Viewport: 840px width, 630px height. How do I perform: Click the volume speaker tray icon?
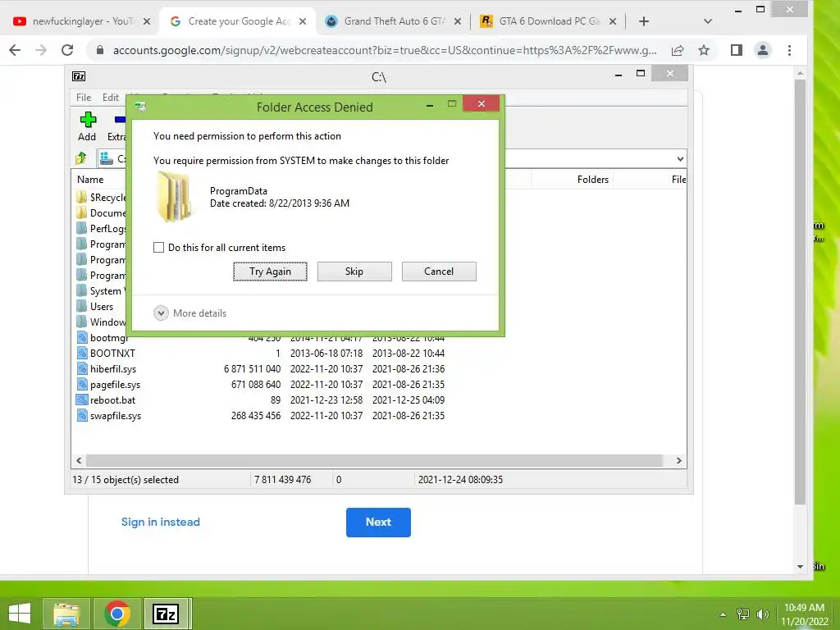coord(762,614)
